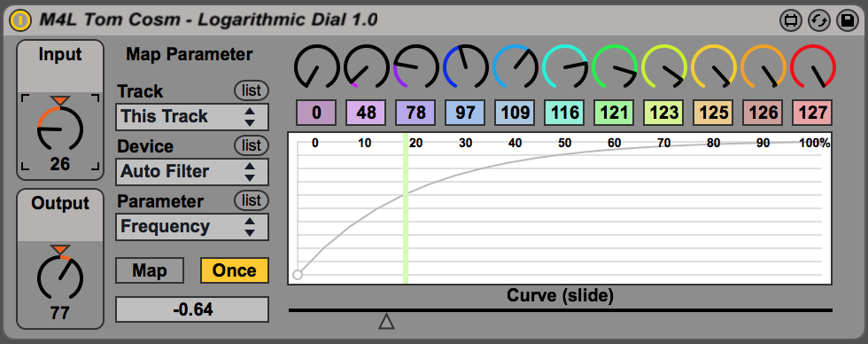The image size is (868, 344).
Task: Click the -0.64 curve value field
Action: click(192, 309)
